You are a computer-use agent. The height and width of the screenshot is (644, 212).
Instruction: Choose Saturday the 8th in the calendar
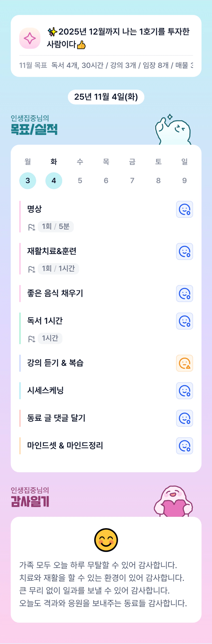click(x=158, y=181)
